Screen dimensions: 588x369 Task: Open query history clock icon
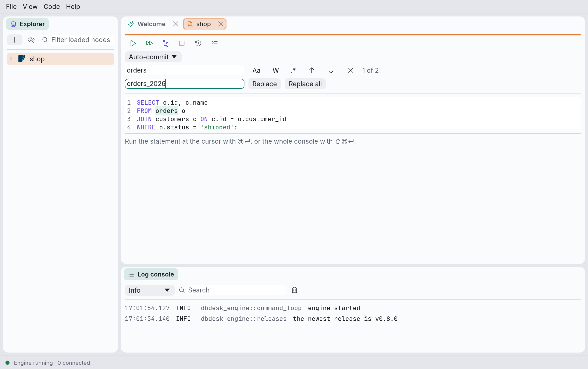[198, 43]
